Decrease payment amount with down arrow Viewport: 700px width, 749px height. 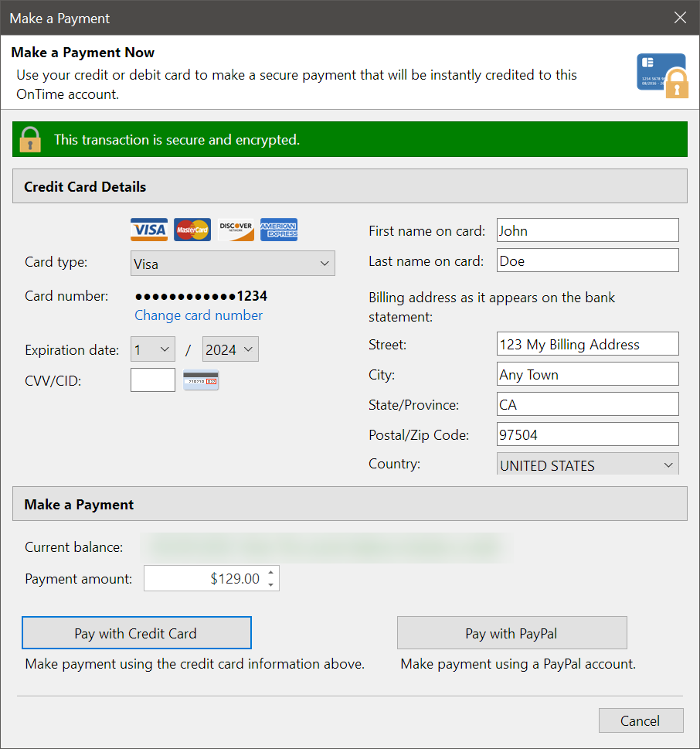(270, 584)
